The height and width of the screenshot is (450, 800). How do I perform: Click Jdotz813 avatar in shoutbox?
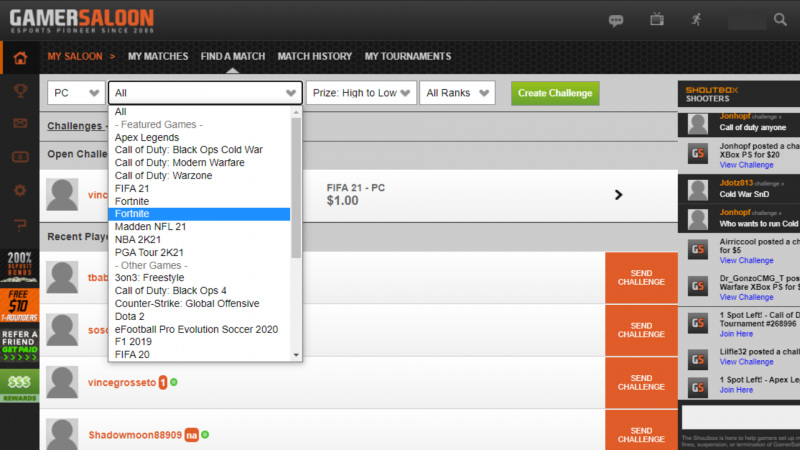tap(697, 190)
